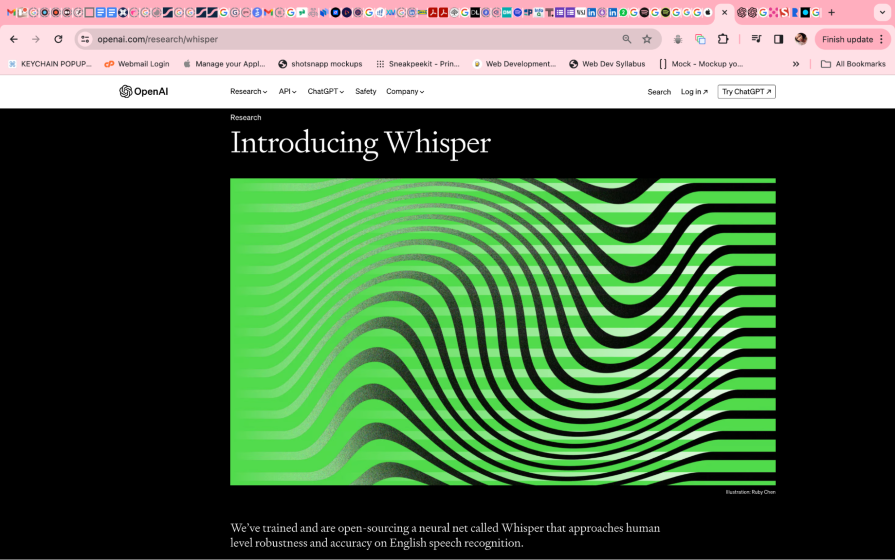
Task: Expand the Research dropdown menu
Action: pos(248,91)
